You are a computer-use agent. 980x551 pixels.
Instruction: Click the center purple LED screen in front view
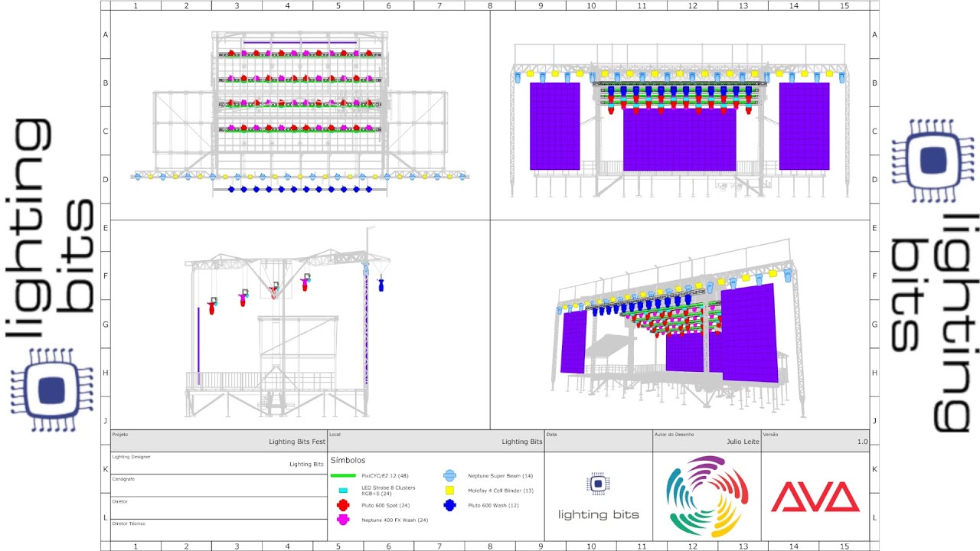coord(679,140)
